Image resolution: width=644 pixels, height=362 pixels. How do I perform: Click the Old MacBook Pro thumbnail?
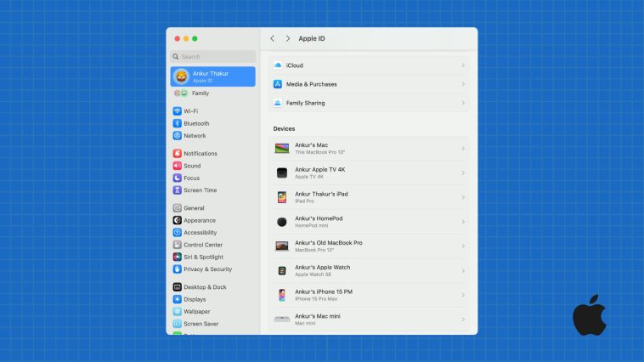click(282, 246)
